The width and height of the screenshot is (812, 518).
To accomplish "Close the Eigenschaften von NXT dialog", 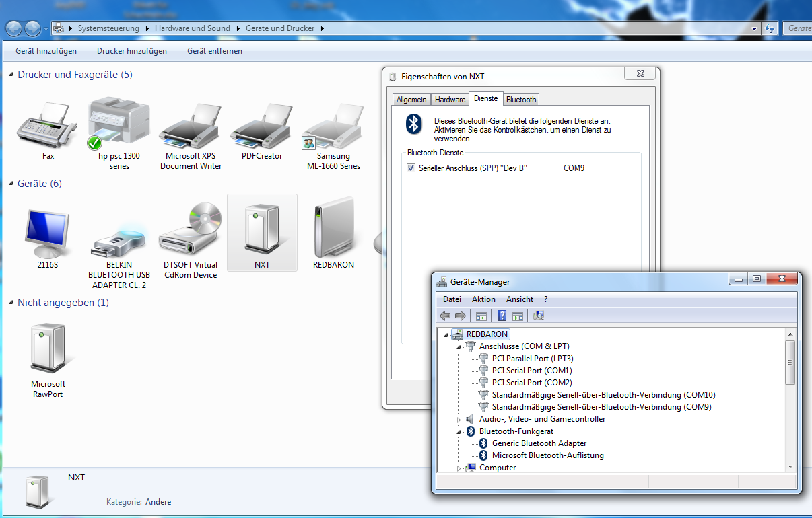I will (640, 73).
